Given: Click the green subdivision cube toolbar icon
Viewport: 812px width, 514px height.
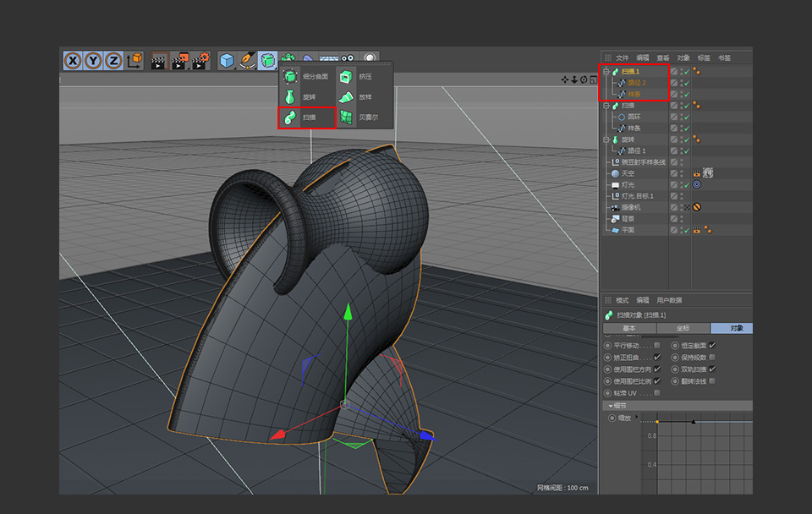Looking at the screenshot, I should (268, 61).
